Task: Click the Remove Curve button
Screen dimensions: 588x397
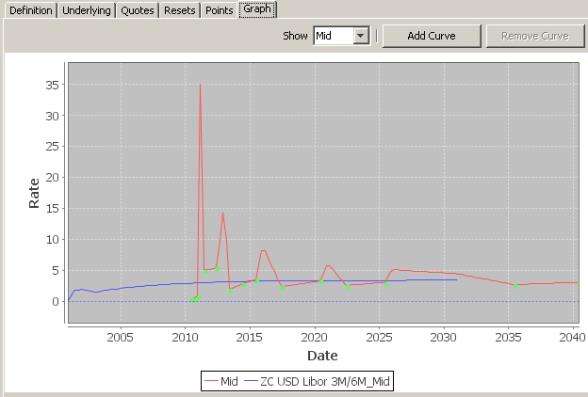Action: 535,36
